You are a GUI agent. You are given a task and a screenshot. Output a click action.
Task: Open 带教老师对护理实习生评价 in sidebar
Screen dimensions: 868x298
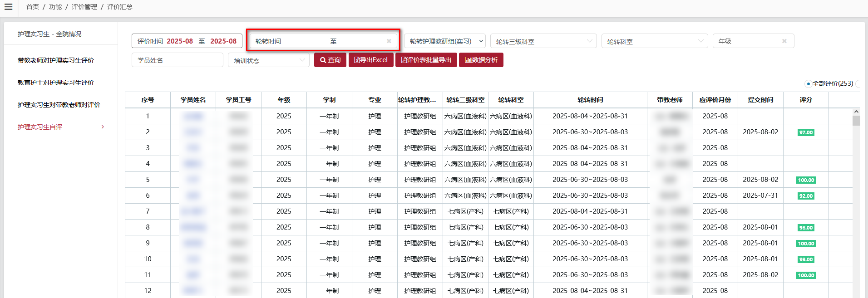pyautogui.click(x=56, y=60)
